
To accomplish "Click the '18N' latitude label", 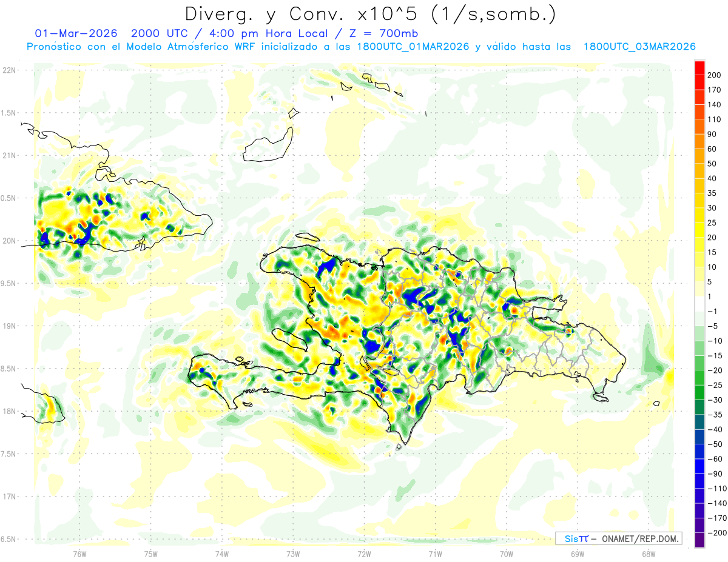I will coord(10,411).
